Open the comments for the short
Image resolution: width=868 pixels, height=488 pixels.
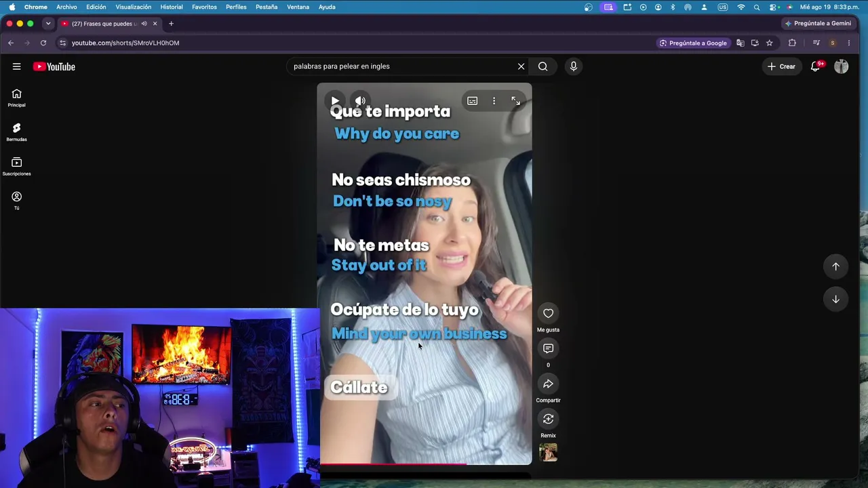pos(548,348)
